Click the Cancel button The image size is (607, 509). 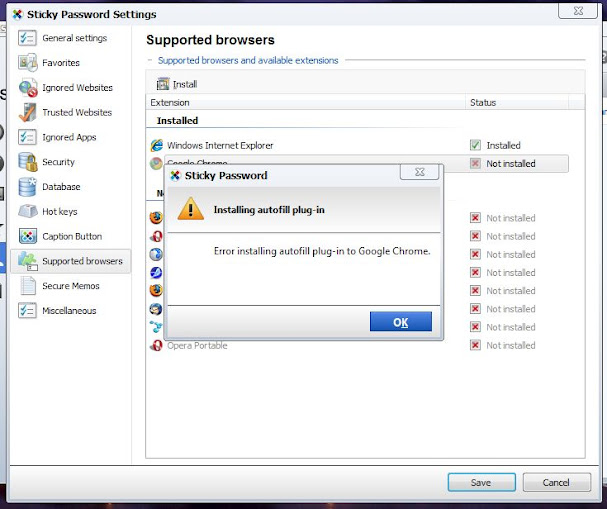[x=557, y=482]
